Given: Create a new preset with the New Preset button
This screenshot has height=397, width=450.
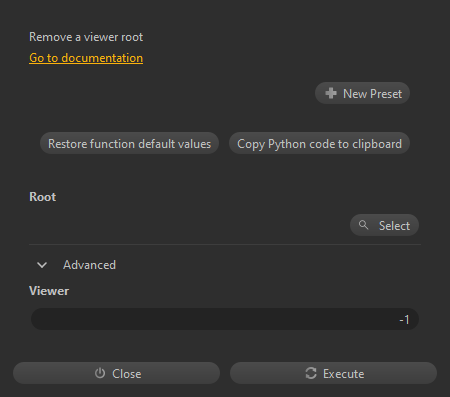Looking at the screenshot, I should 362,93.
